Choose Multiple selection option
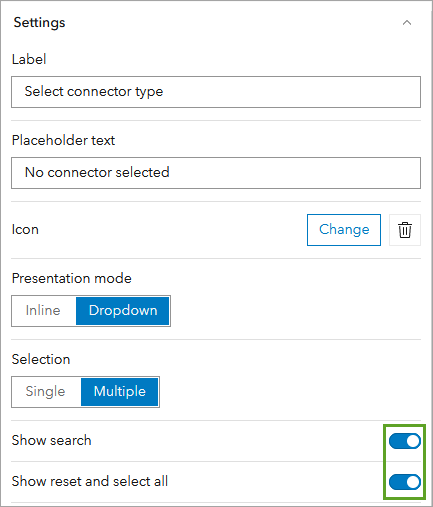433x507 pixels. click(120, 392)
